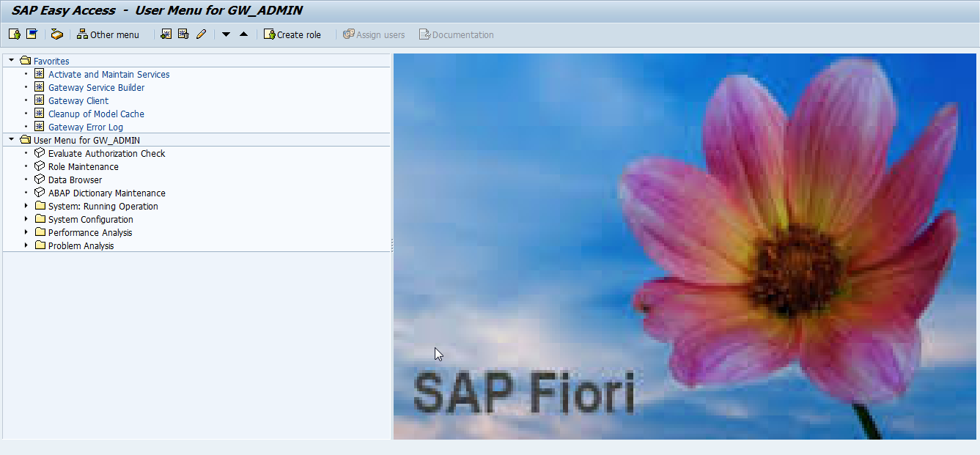
Task: Collapse User Menu for GW_ADMIN node
Action: pos(11,140)
